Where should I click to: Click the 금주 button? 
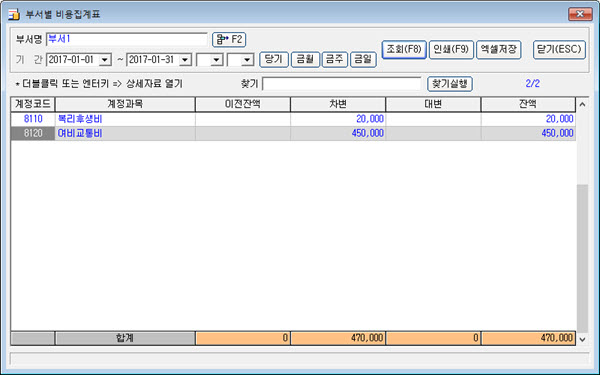click(334, 59)
